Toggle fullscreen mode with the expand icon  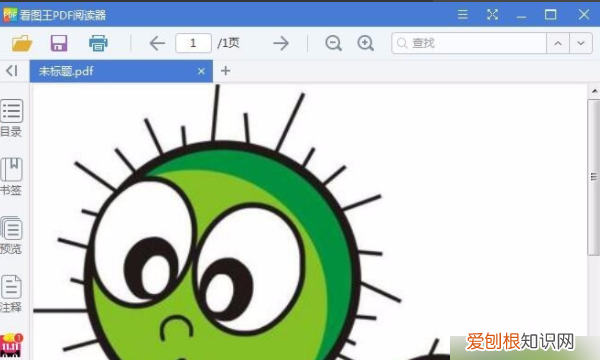pyautogui.click(x=492, y=15)
